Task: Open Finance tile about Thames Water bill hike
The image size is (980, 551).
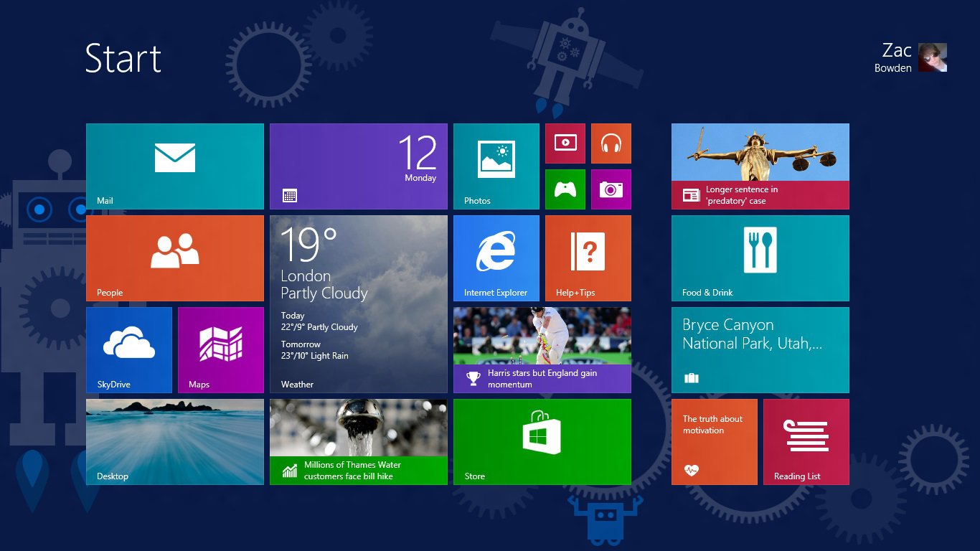Action: [359, 442]
